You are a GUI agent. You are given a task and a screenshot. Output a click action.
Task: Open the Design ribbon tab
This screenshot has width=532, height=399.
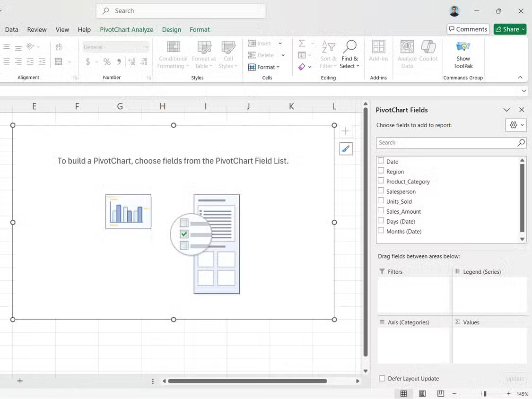click(171, 29)
